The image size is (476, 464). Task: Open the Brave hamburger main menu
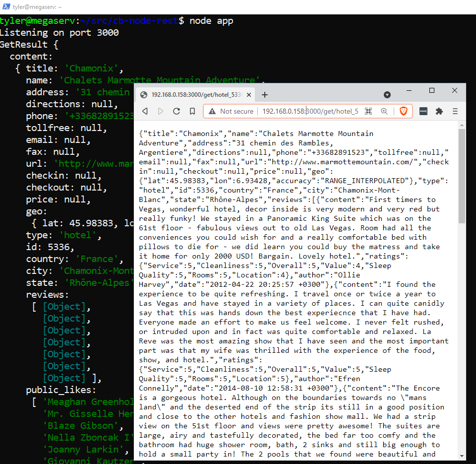(x=455, y=111)
